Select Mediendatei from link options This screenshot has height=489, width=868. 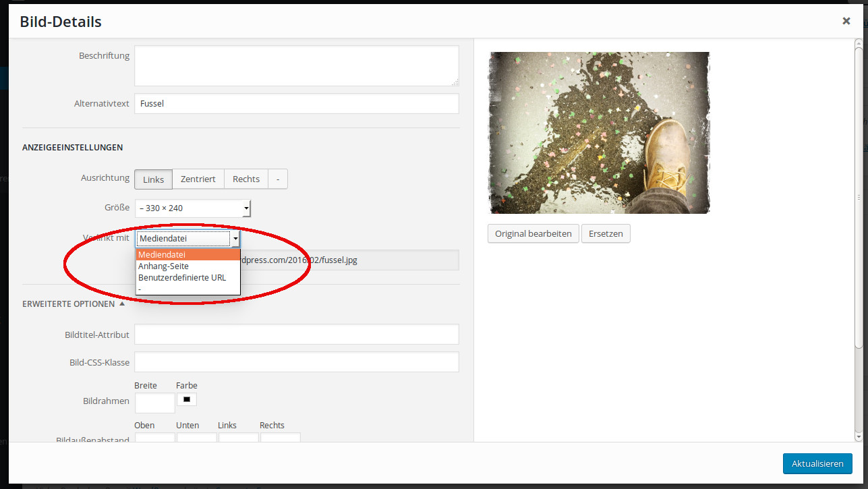(187, 255)
